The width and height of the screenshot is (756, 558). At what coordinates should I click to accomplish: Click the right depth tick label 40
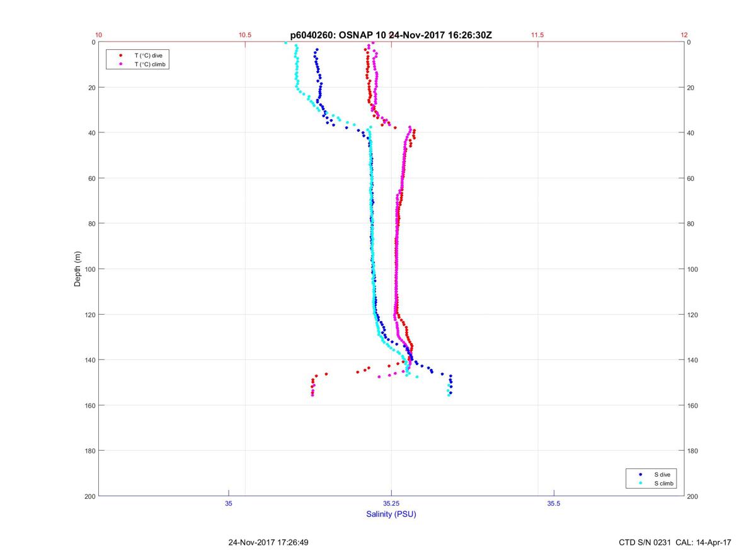point(690,133)
